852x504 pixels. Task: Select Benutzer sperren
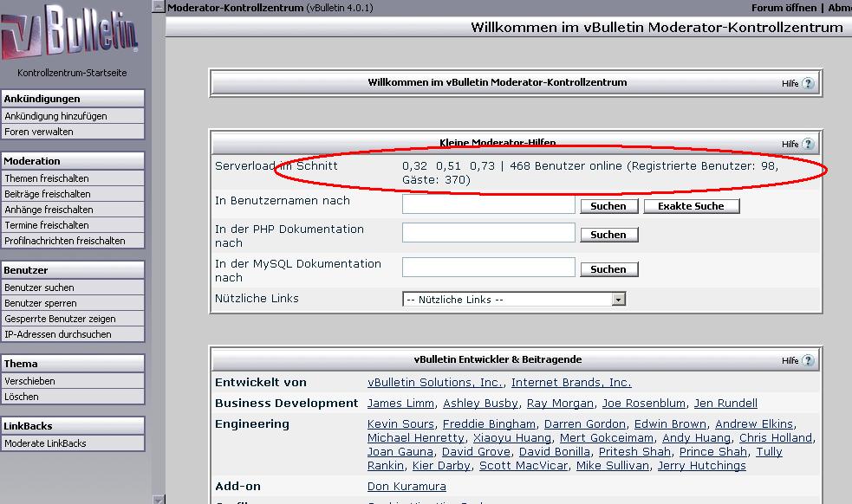(x=73, y=304)
